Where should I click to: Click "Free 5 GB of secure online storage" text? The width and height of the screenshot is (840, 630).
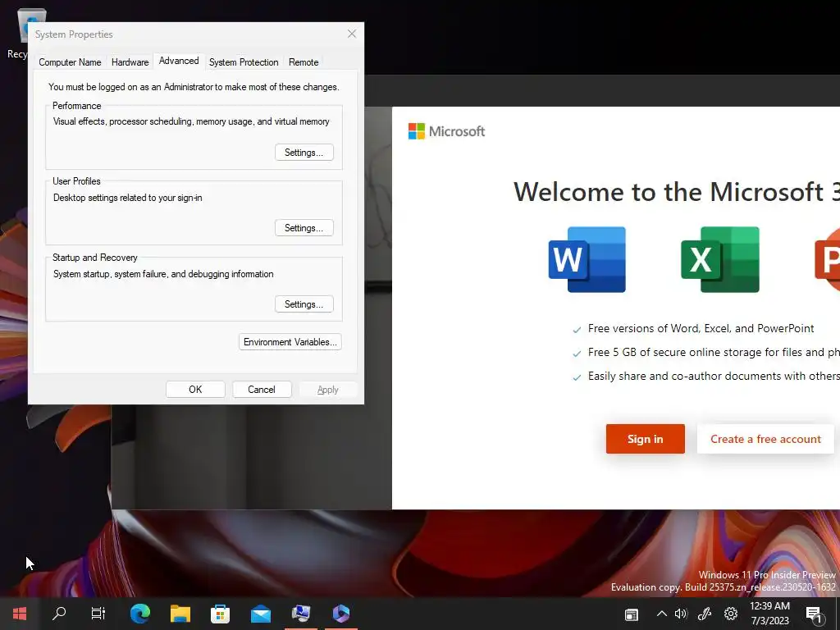pos(714,352)
